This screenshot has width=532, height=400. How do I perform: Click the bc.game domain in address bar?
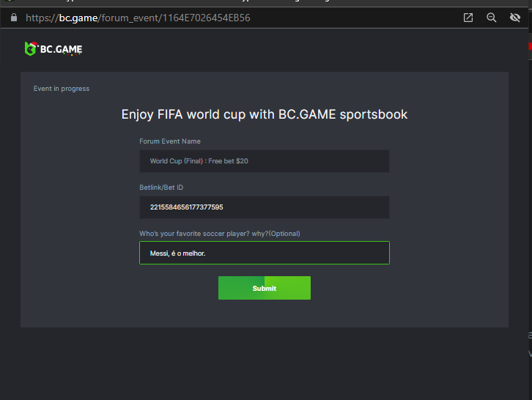pos(78,18)
